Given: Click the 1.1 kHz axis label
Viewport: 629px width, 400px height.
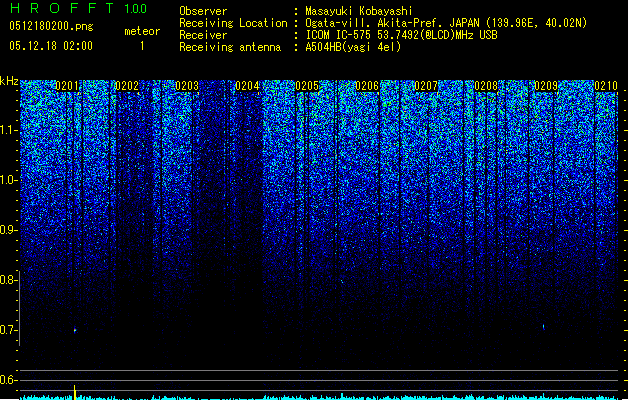Looking at the screenshot, I should point(8,130).
